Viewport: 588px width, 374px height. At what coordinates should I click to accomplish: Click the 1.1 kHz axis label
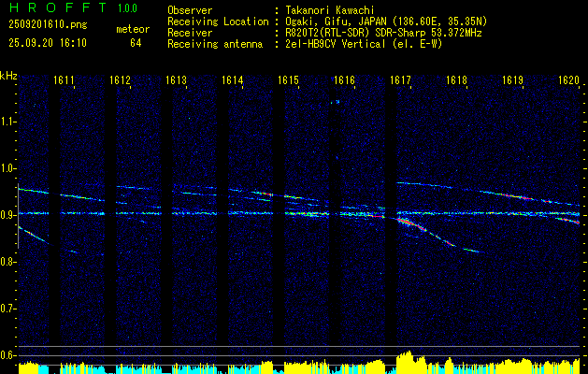7,122
